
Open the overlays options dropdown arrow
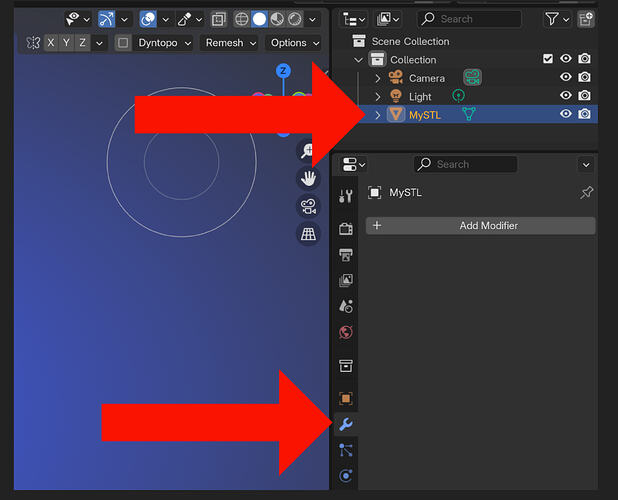coord(166,19)
